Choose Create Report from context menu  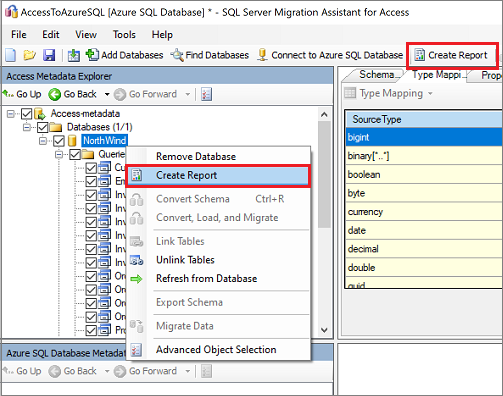218,176
